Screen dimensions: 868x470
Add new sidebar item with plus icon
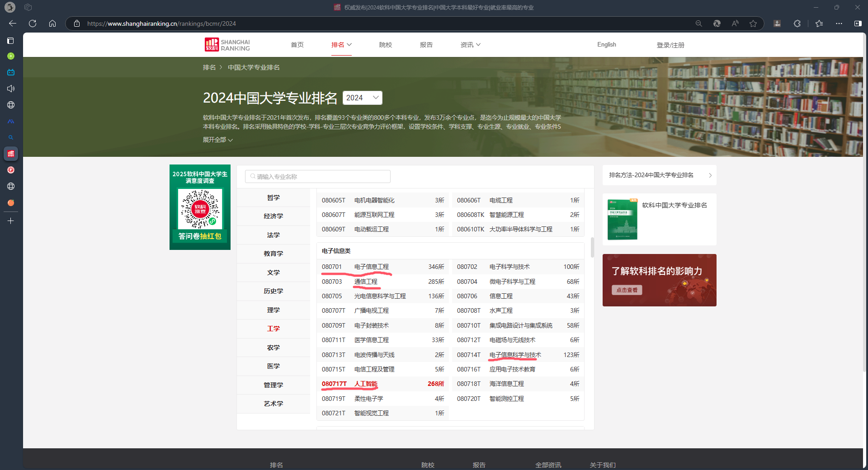point(11,221)
